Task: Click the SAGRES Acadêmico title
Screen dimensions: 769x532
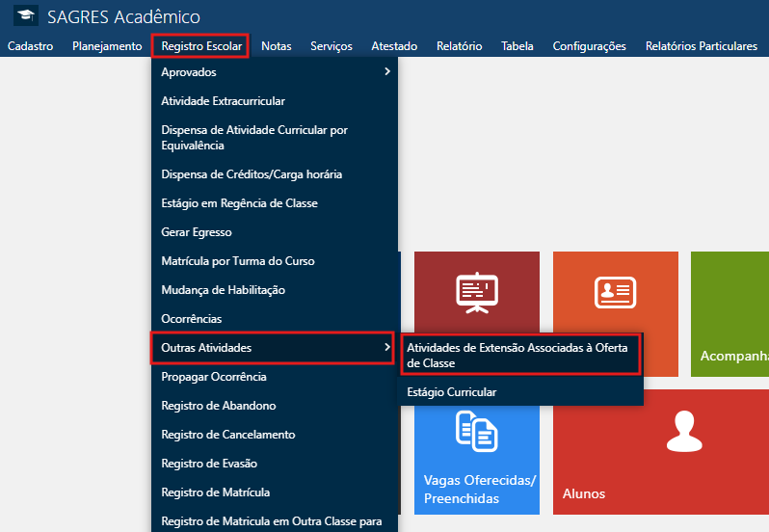Action: click(123, 16)
